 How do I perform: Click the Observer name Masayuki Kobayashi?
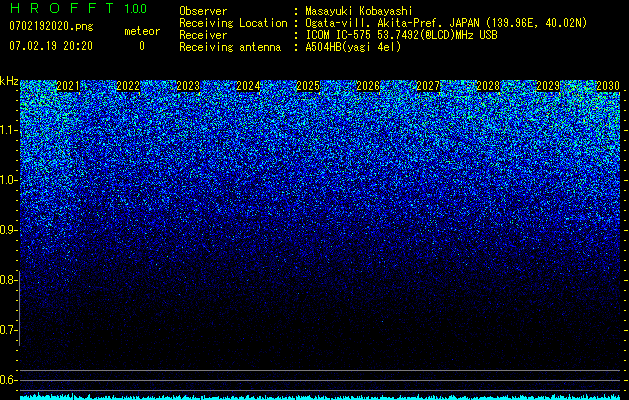click(x=358, y=11)
